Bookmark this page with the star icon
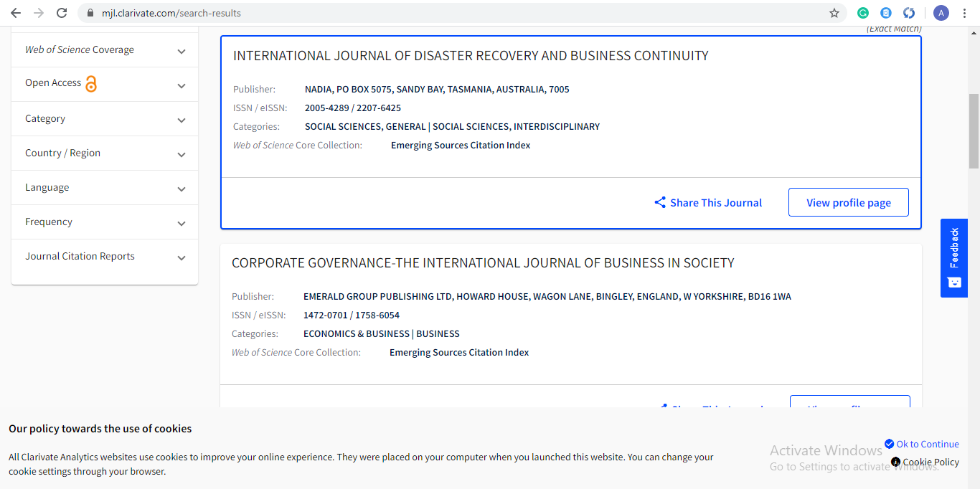Viewport: 980px width, 489px height. pos(834,13)
